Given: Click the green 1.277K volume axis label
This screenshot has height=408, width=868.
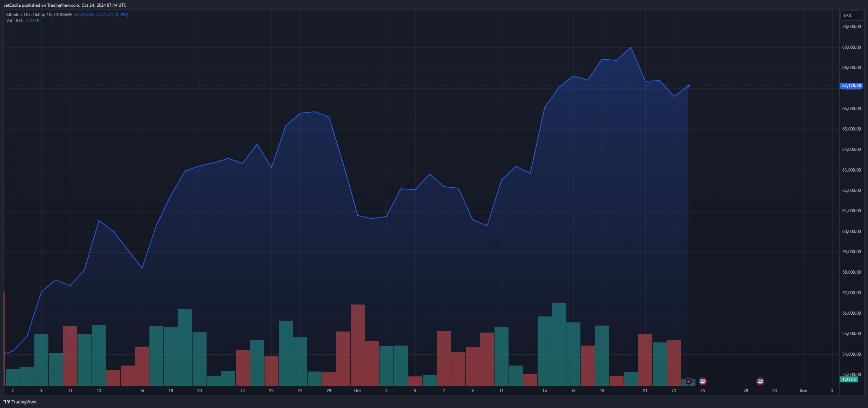Looking at the screenshot, I should point(849,380).
